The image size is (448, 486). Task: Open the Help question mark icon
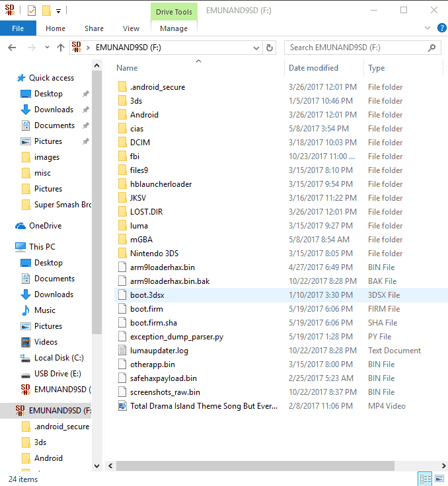[x=442, y=28]
